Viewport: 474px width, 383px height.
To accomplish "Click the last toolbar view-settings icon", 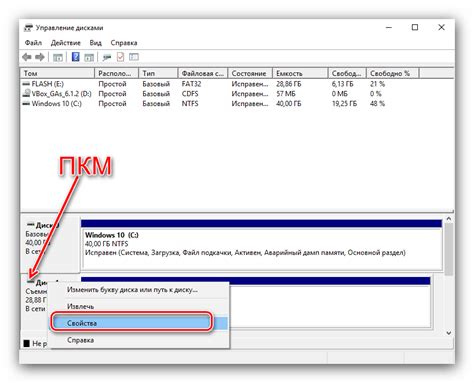I will coord(134,57).
